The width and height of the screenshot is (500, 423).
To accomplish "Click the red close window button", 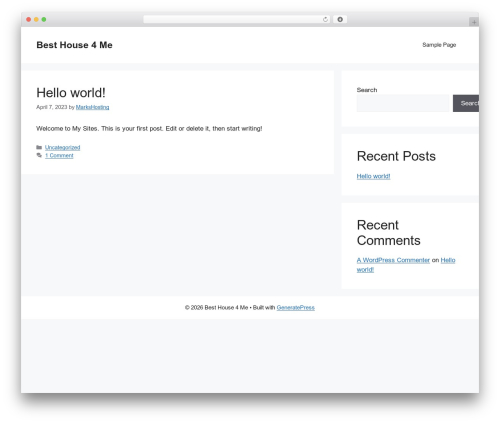I will pyautogui.click(x=29, y=19).
